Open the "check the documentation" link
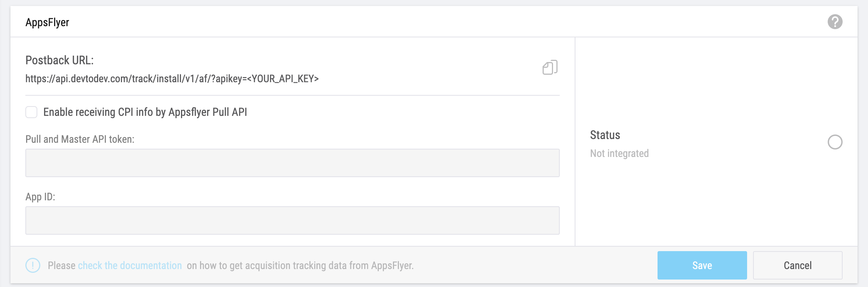The height and width of the screenshot is (287, 868). 130,265
